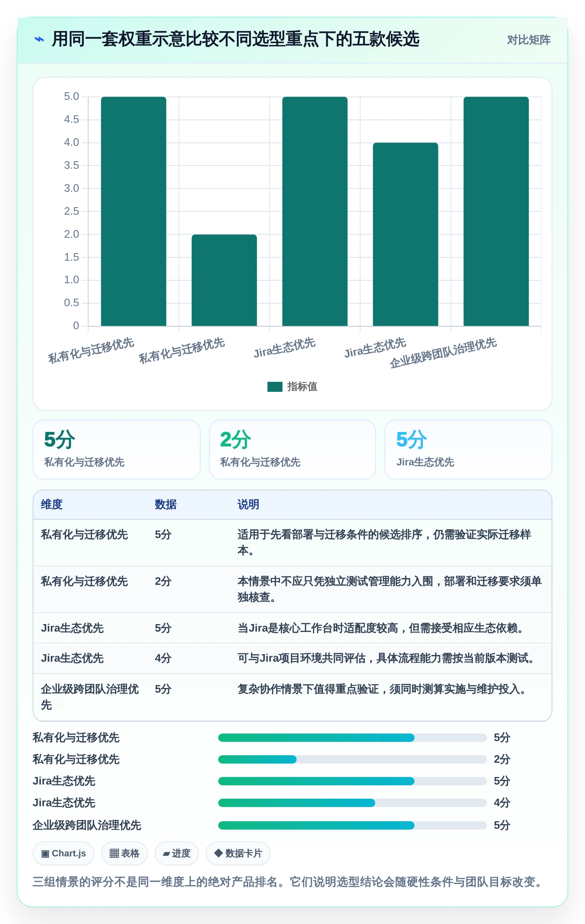This screenshot has width=585, height=924.
Task: Click the progress bar for 企业级跨团队治理优先
Action: point(353,825)
